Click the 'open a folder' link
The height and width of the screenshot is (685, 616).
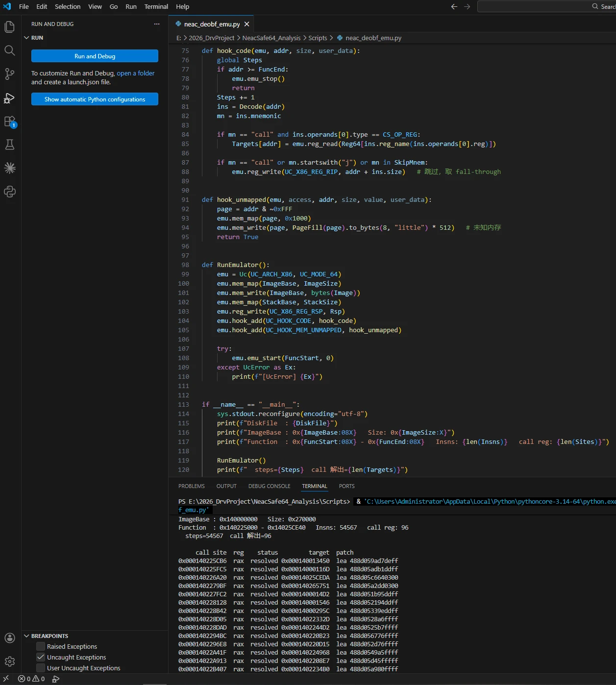136,73
